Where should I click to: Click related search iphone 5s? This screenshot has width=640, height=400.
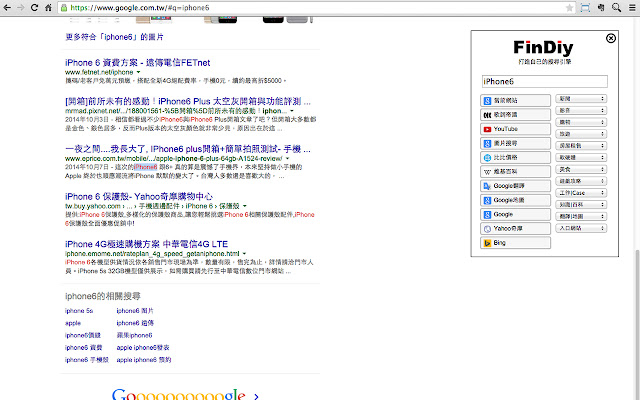79,311
